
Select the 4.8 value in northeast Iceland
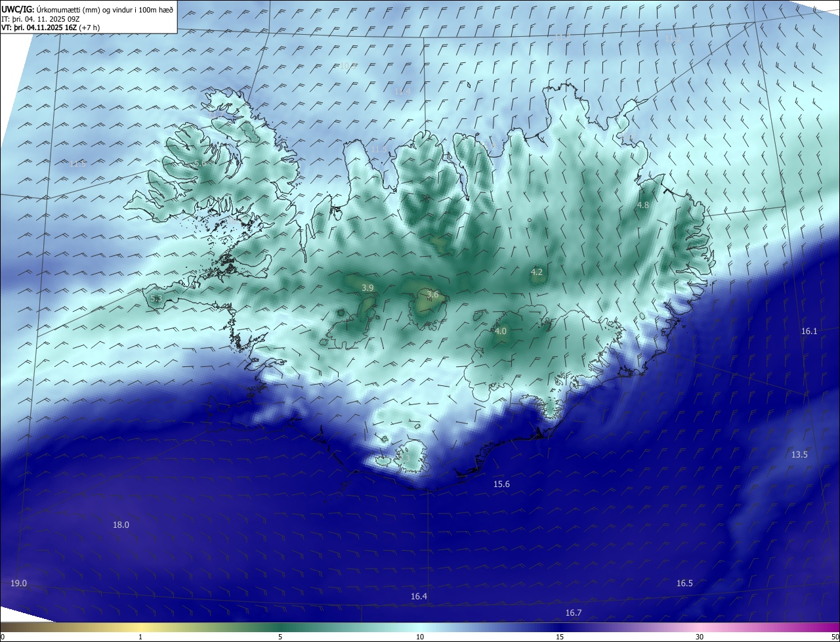click(x=643, y=205)
